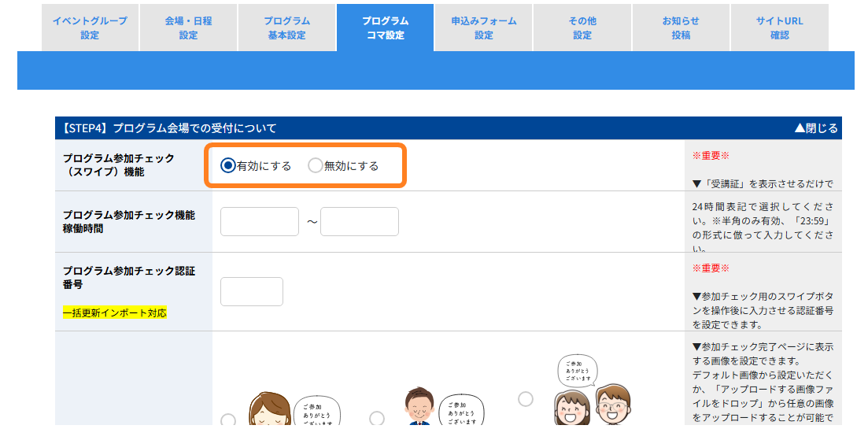The height and width of the screenshot is (440, 868).
Task: Click the businessman thank-you illustration
Action: (x=445, y=405)
